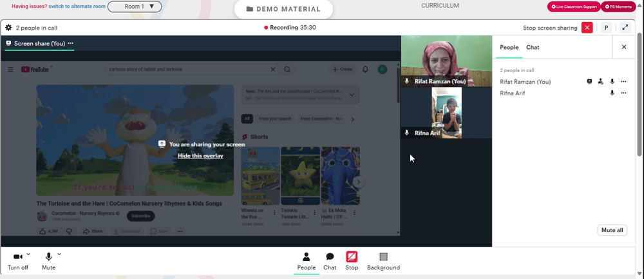Show next Shorts arrow
This screenshot has width=644, height=279.
tap(359, 182)
